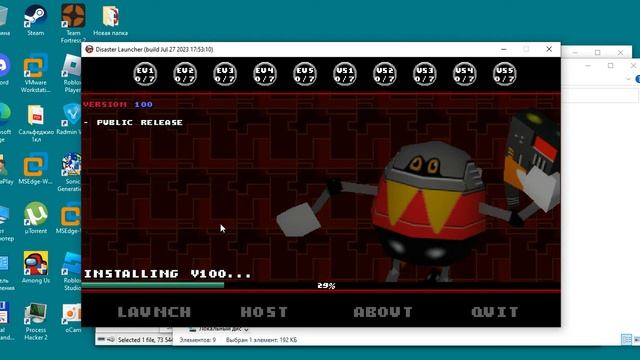Open Roblox Player desktop shortcut
This screenshot has width=640, height=360.
[x=72, y=73]
